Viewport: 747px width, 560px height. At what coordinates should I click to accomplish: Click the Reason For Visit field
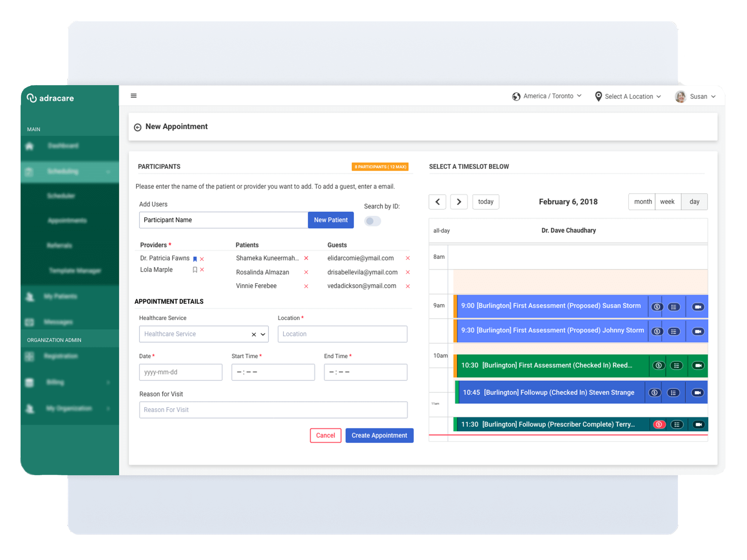click(x=273, y=410)
